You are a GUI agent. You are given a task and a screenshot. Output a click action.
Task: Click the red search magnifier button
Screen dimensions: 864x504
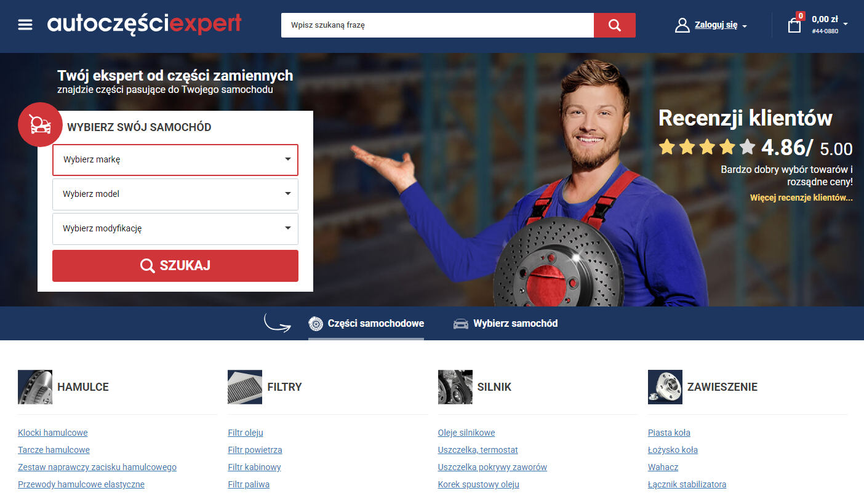click(614, 25)
